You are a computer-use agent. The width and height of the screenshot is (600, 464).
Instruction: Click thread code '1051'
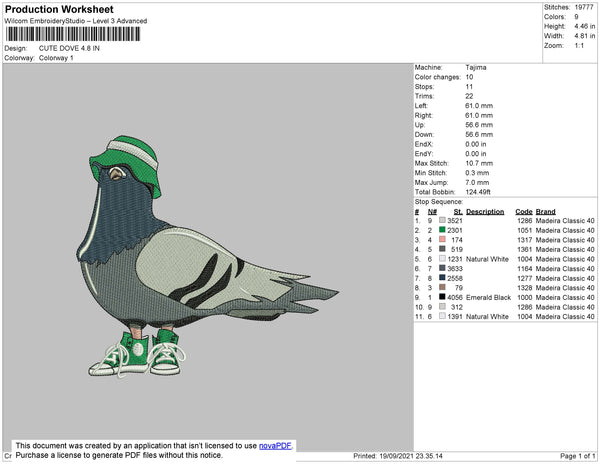(x=525, y=230)
